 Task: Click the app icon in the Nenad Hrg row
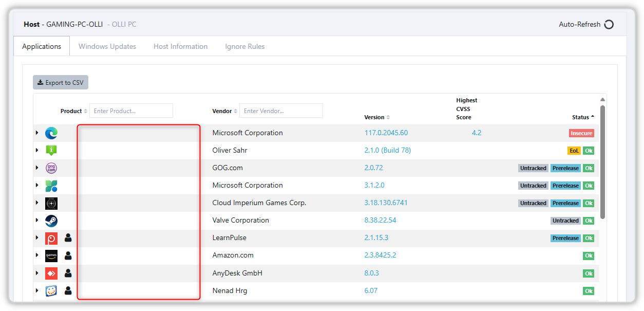(51, 290)
